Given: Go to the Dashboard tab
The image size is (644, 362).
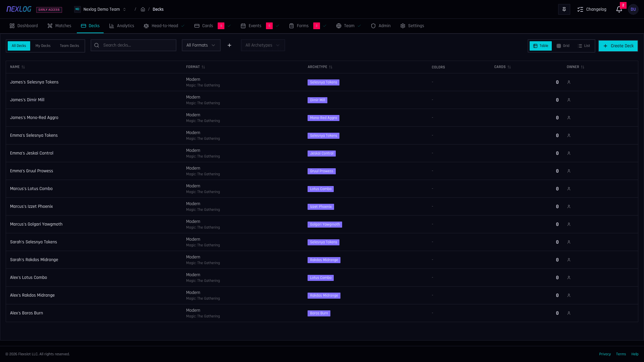Looking at the screenshot, I should (24, 26).
